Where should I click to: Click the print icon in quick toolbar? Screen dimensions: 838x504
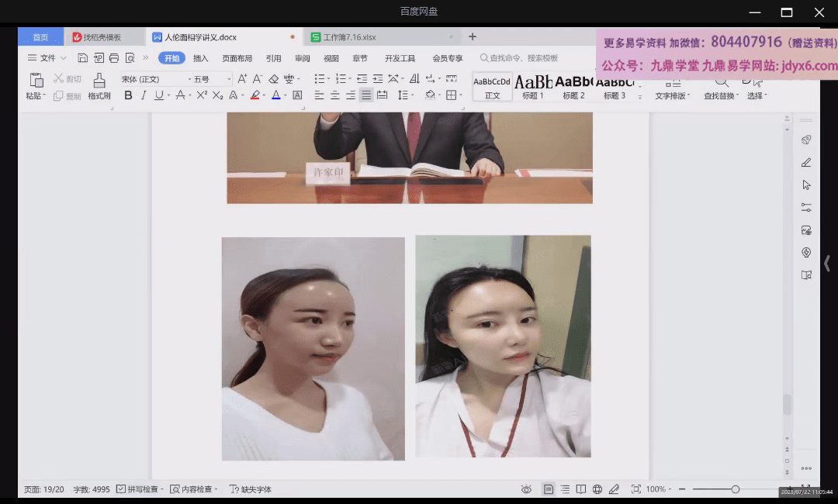click(x=114, y=58)
